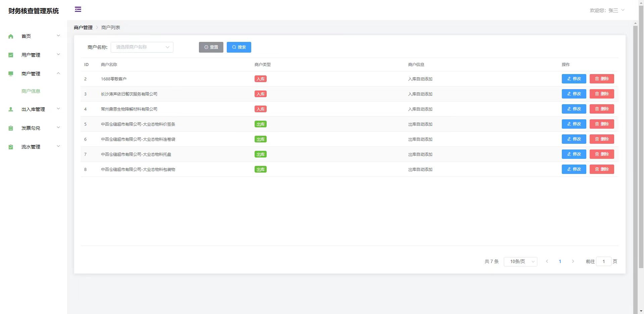This screenshot has width=644, height=314.
Task: Click the 首页 home icon in sidebar
Action: point(11,36)
